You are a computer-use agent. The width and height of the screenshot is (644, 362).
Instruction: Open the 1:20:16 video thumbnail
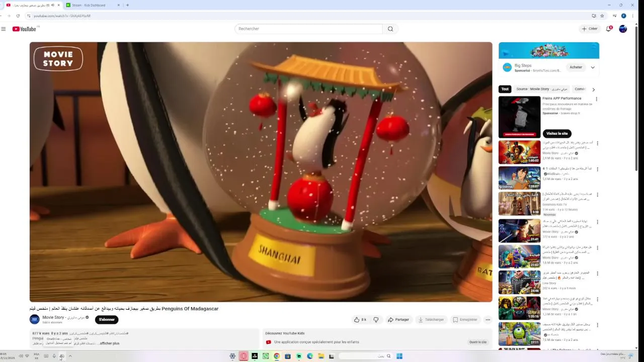[x=520, y=308]
